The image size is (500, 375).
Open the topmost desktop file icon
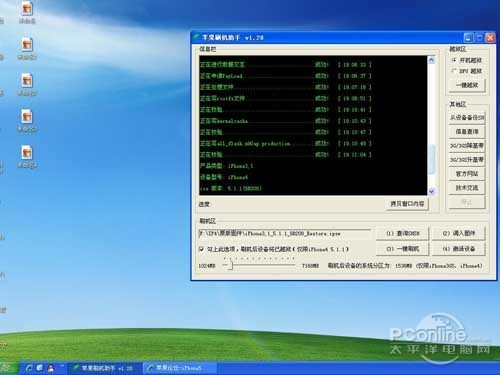click(x=27, y=9)
